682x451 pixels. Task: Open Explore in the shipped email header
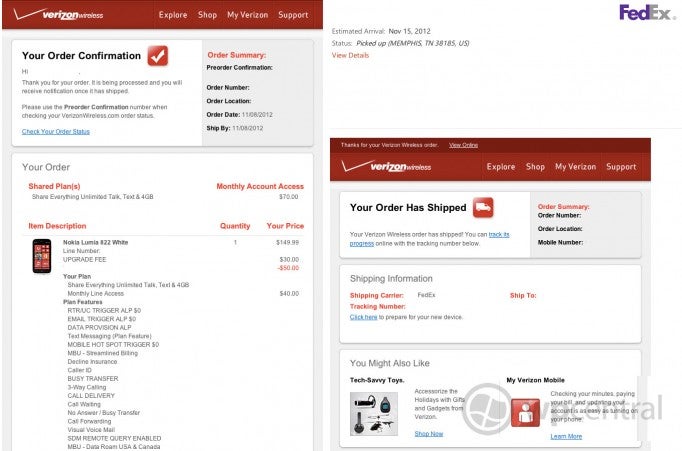pyautogui.click(x=501, y=167)
